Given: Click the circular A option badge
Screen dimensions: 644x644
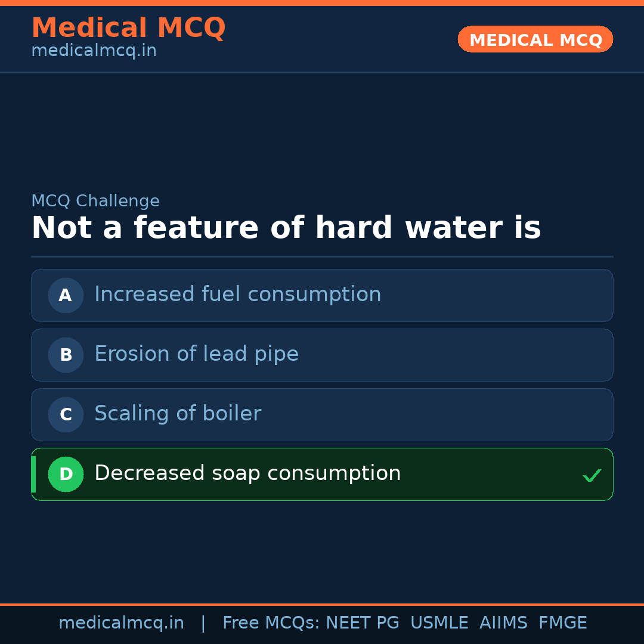Looking at the screenshot, I should (x=66, y=295).
